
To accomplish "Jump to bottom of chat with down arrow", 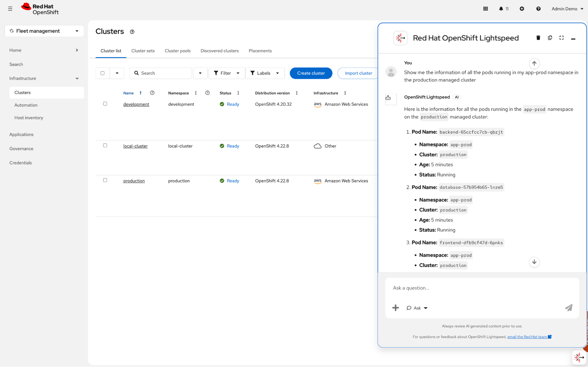I will click(534, 262).
